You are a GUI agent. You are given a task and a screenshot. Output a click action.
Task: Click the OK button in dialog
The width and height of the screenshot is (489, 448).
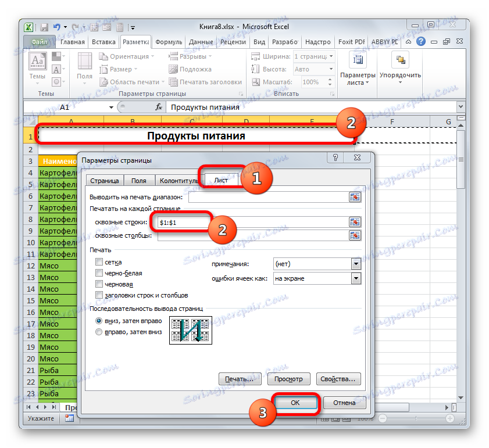click(x=295, y=403)
